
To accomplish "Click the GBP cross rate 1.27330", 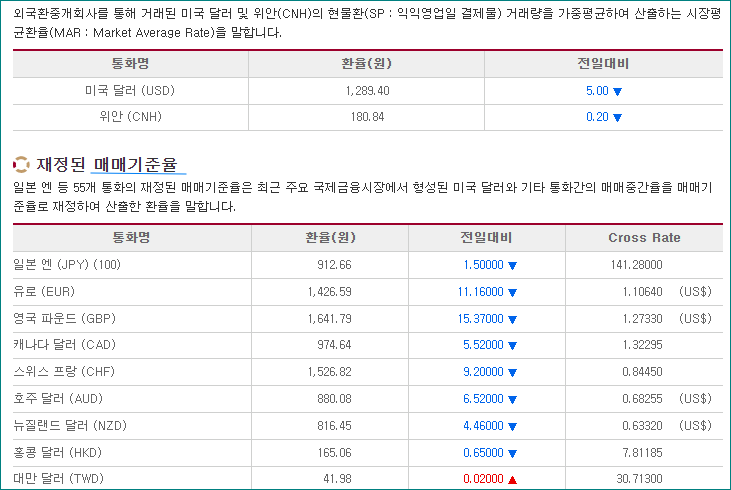I will click(x=642, y=319).
